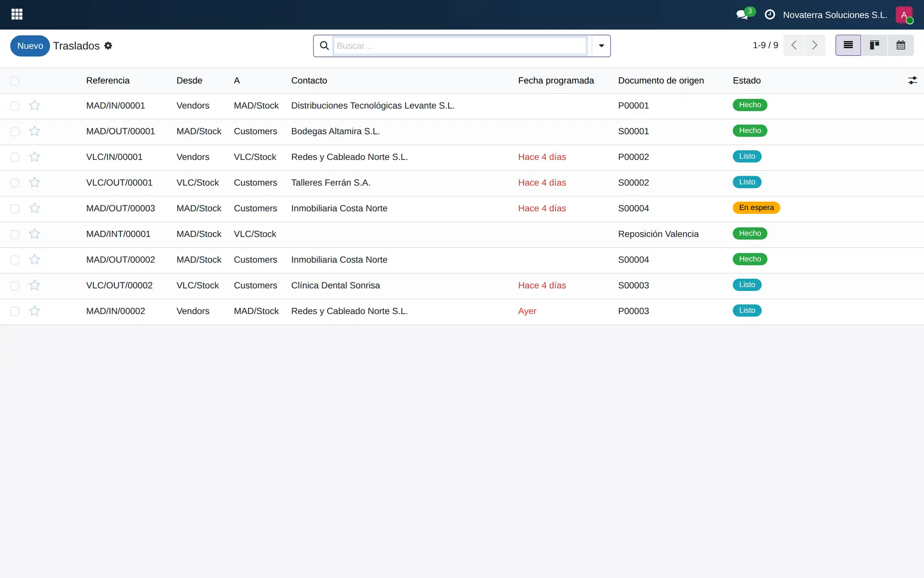The image size is (924, 578).
Task: Open the Traslados settings gear
Action: tap(108, 46)
